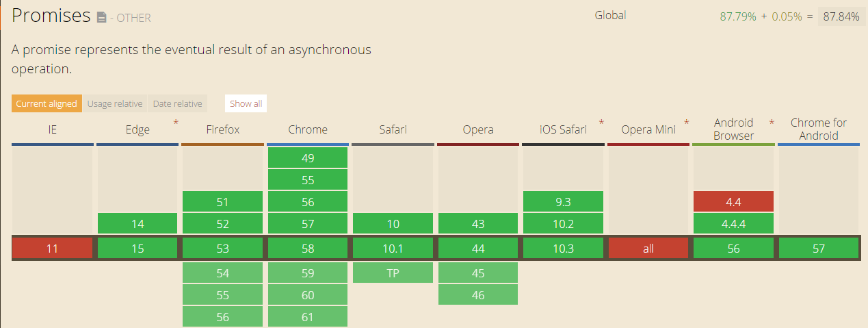Select the iOS Safari 9.3 cell
The image size is (868, 328).
tap(563, 201)
